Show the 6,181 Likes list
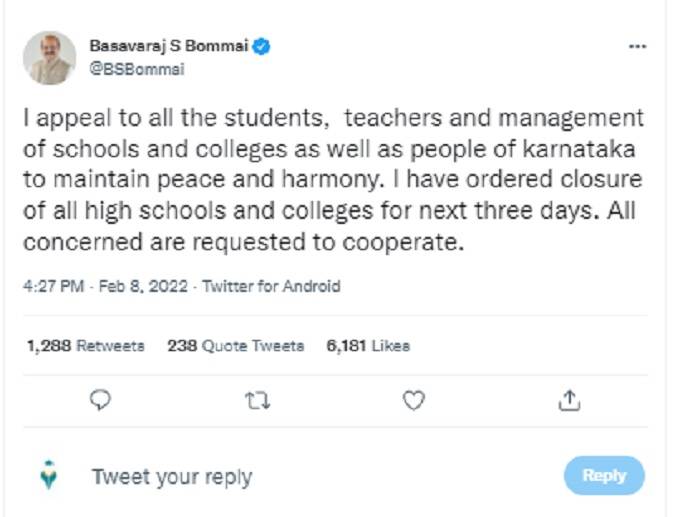675x517 pixels. tap(368, 345)
